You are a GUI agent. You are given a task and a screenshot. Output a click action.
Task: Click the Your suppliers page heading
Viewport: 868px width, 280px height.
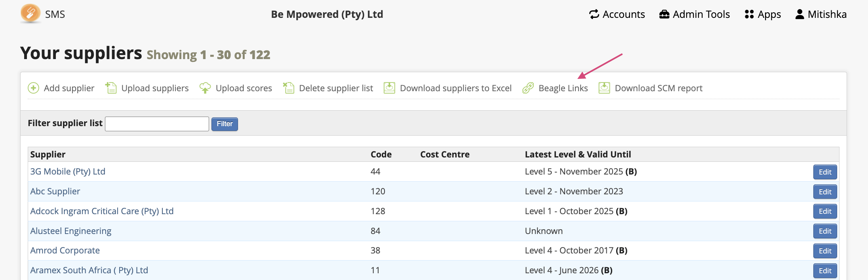[x=81, y=53]
